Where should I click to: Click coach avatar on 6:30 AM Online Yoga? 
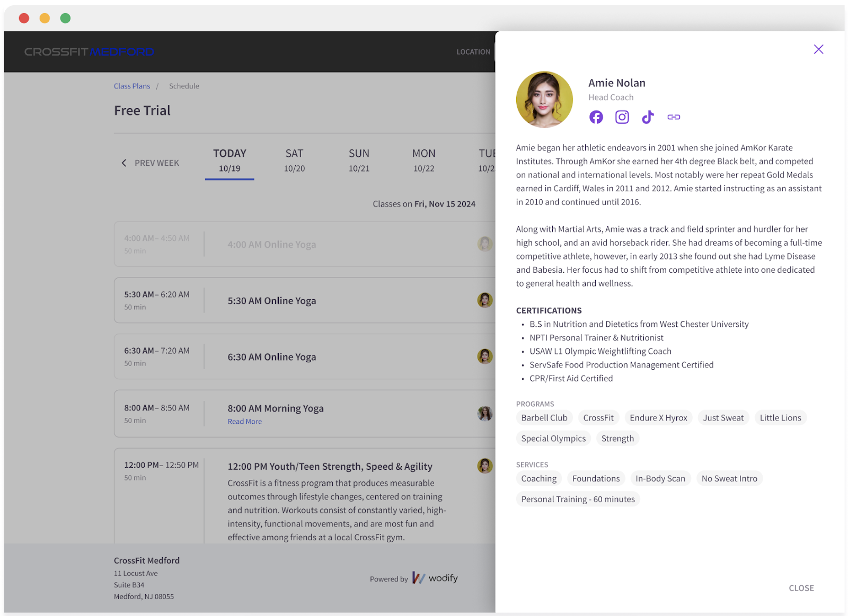coord(484,356)
